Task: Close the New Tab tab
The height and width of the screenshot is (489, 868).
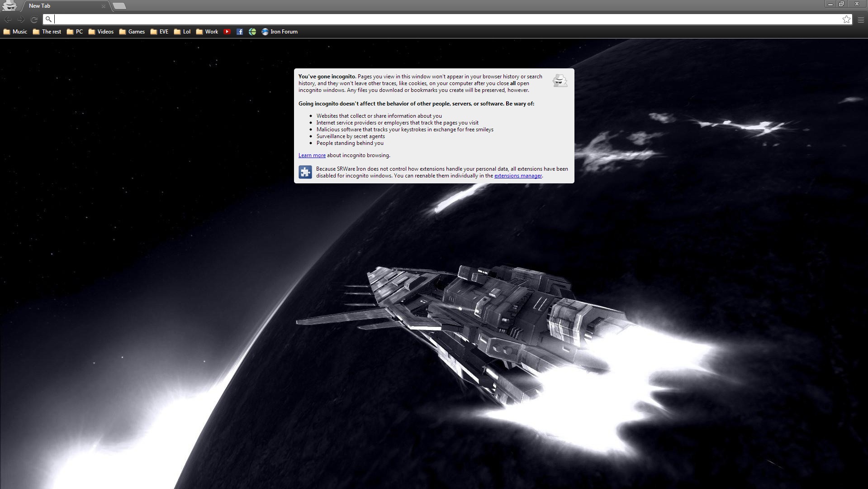Action: point(104,6)
